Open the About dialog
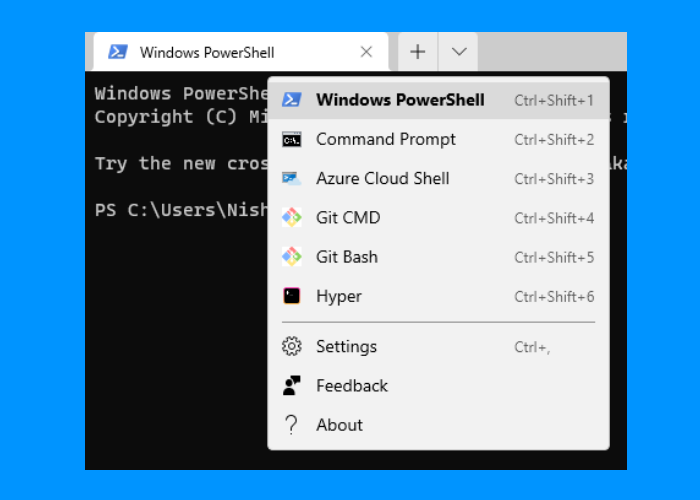 (438, 425)
